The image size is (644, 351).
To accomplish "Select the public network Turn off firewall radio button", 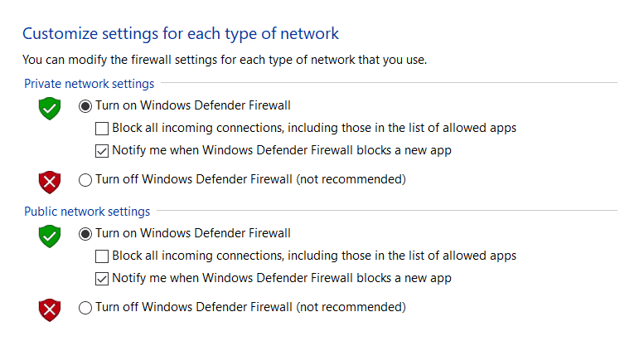I will (85, 308).
